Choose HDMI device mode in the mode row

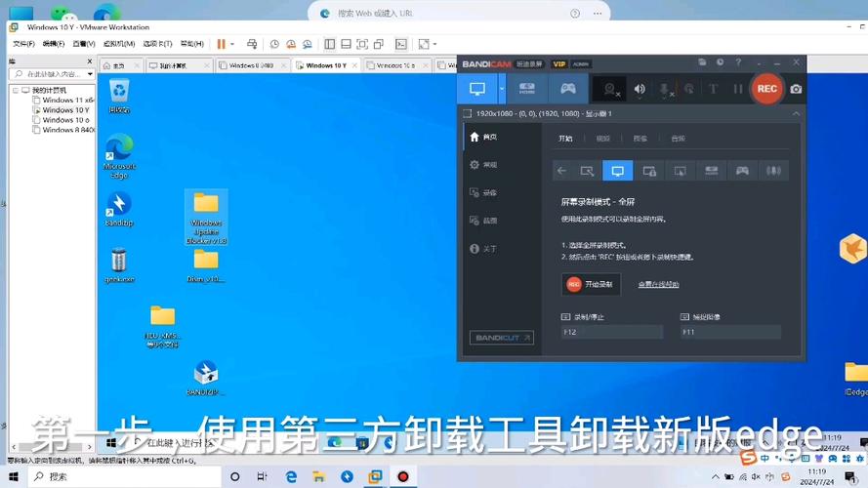click(x=712, y=171)
